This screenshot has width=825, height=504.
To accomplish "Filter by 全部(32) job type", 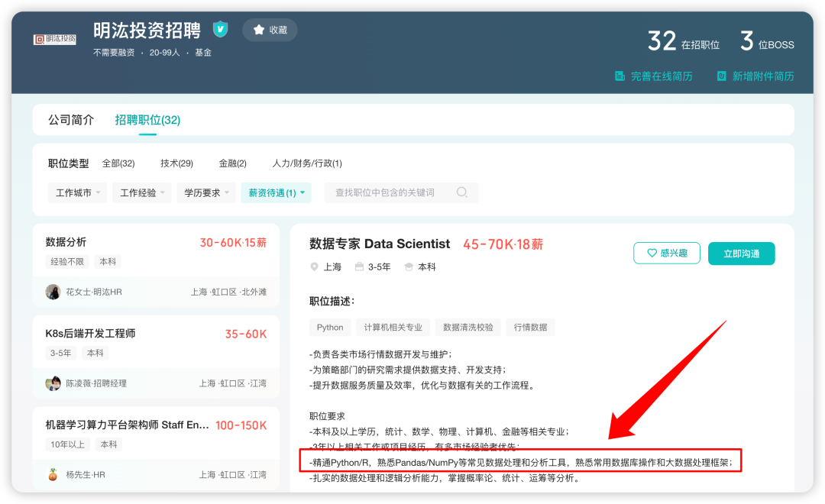I will 118,163.
